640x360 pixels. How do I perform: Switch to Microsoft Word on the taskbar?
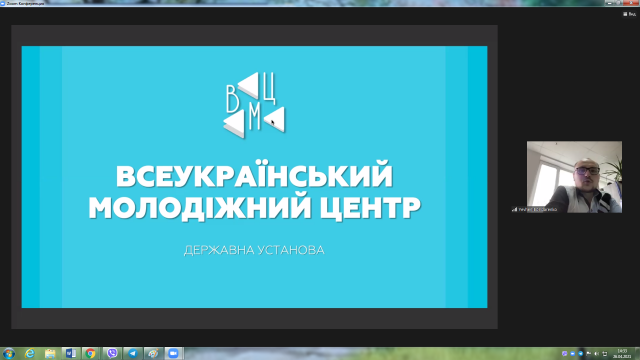click(71, 353)
